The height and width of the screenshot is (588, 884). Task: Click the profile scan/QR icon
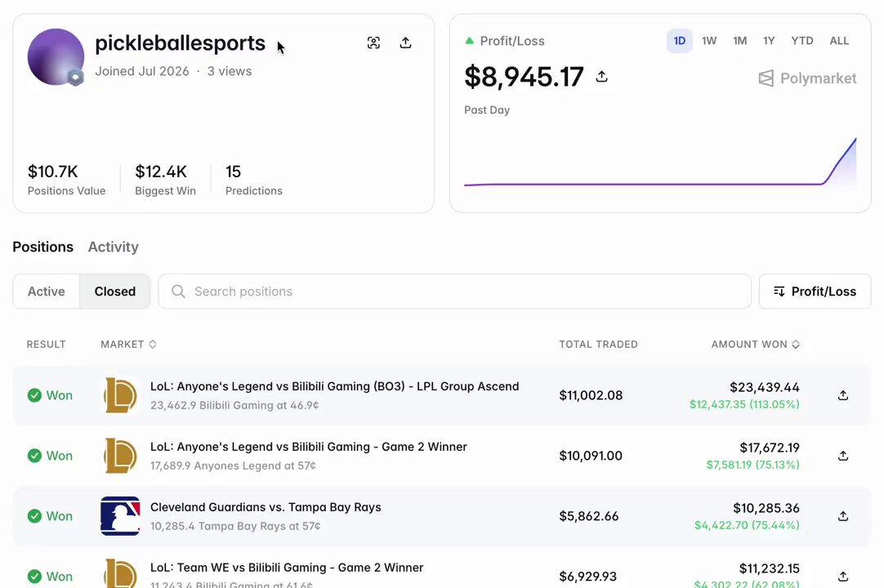click(373, 42)
